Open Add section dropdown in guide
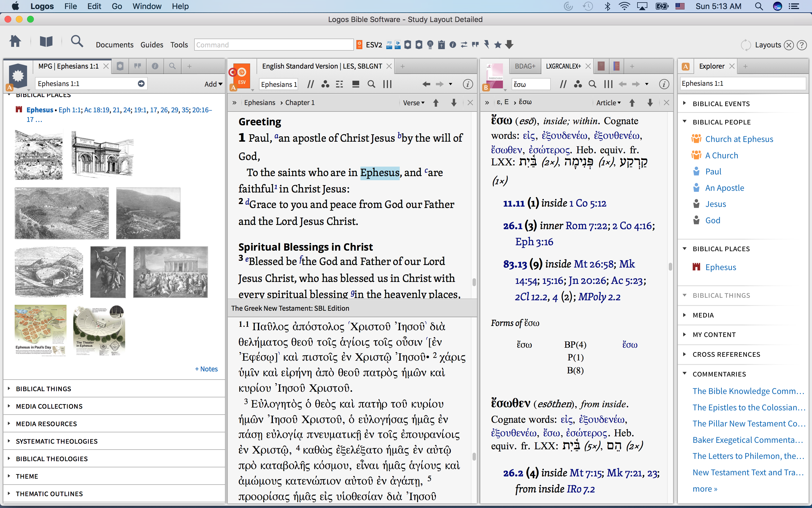 pos(213,84)
